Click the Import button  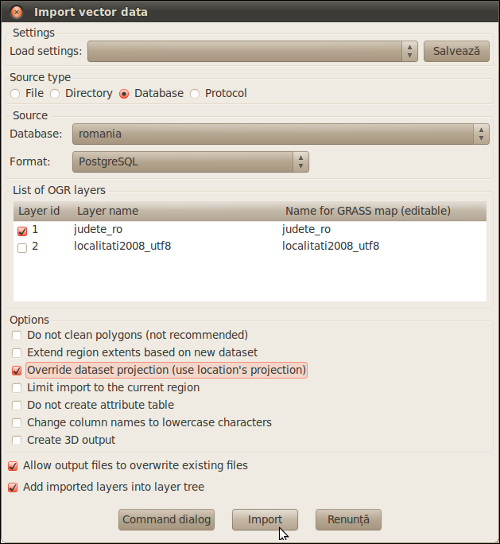tap(265, 520)
